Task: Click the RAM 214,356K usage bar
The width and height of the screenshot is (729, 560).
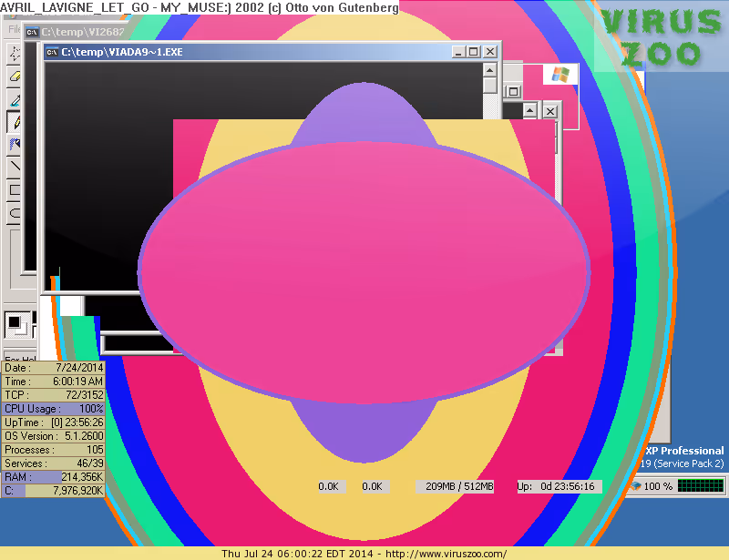Action: click(x=54, y=477)
